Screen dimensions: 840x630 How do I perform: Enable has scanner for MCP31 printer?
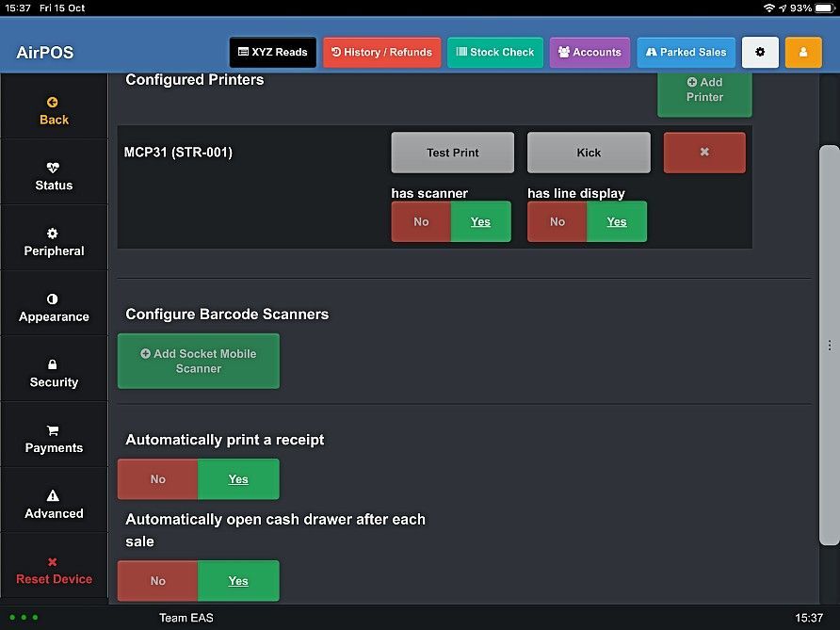click(480, 221)
